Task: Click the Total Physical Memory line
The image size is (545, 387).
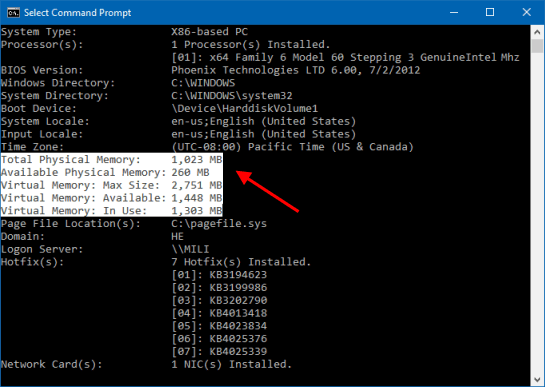Action: point(111,160)
